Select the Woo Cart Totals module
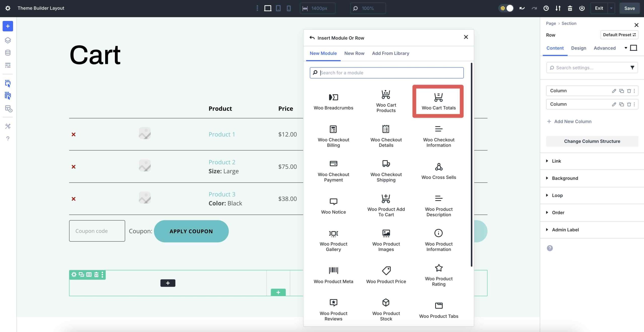Viewport: 644px width, 332px height. (x=438, y=101)
